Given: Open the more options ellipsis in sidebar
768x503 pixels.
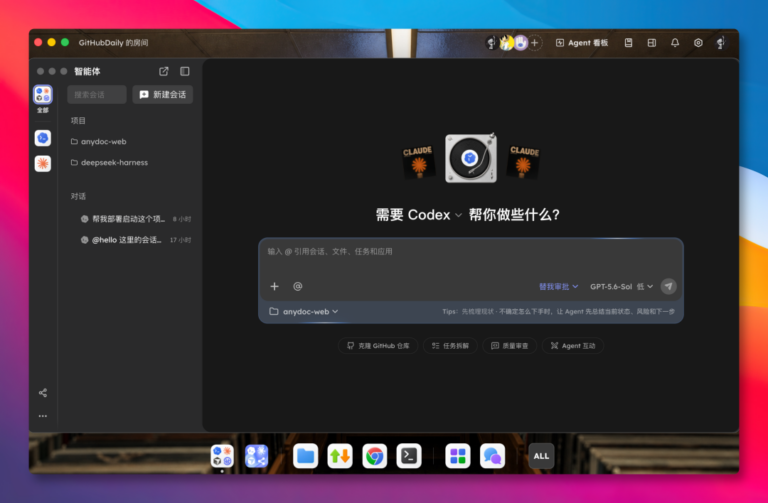Looking at the screenshot, I should pos(43,416).
